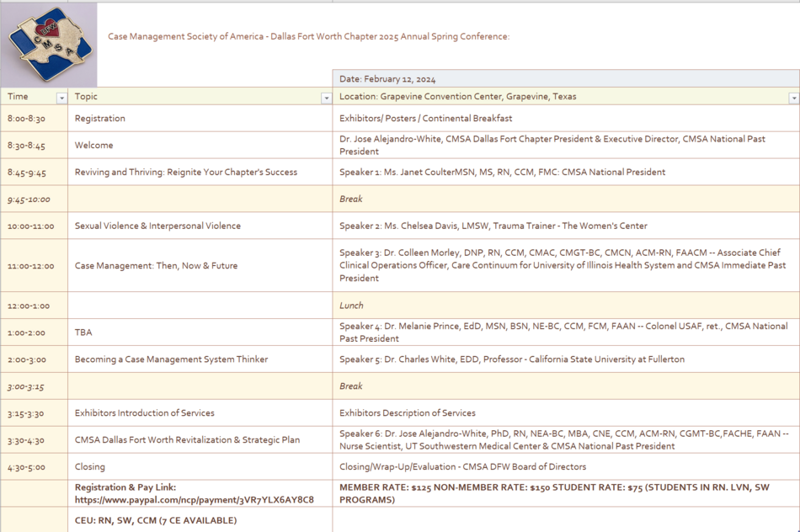The height and width of the screenshot is (532, 800).
Task: Select the 1:00-2:00 time cell
Action: tap(35, 332)
